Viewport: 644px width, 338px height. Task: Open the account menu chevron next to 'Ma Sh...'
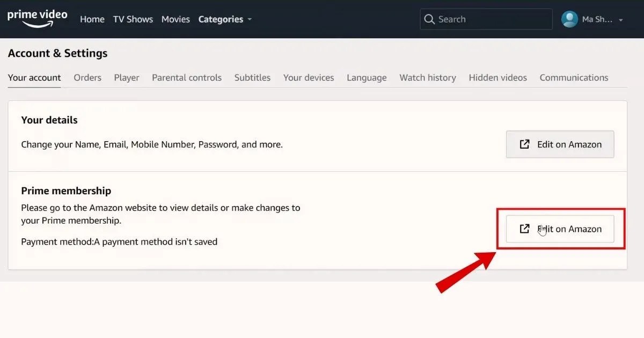(621, 19)
